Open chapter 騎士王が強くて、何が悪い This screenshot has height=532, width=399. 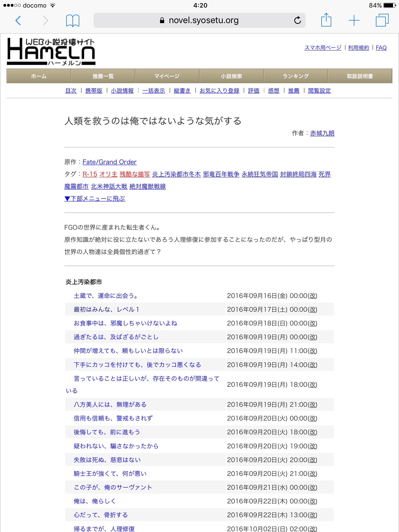[110, 474]
